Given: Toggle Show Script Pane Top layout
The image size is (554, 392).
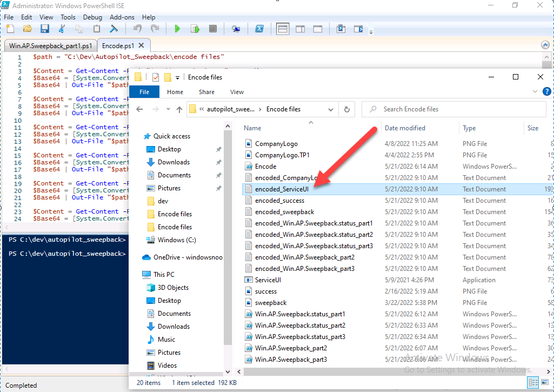Looking at the screenshot, I should point(282,29).
